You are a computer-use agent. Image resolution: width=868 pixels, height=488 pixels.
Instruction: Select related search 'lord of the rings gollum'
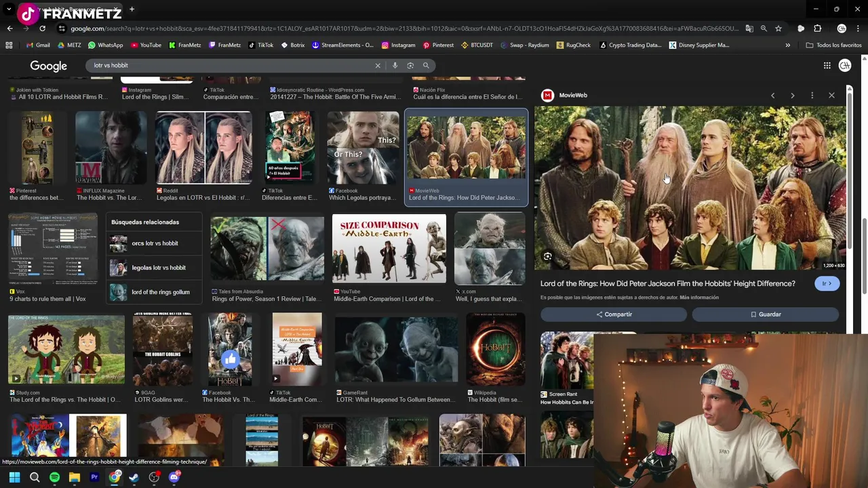point(155,292)
